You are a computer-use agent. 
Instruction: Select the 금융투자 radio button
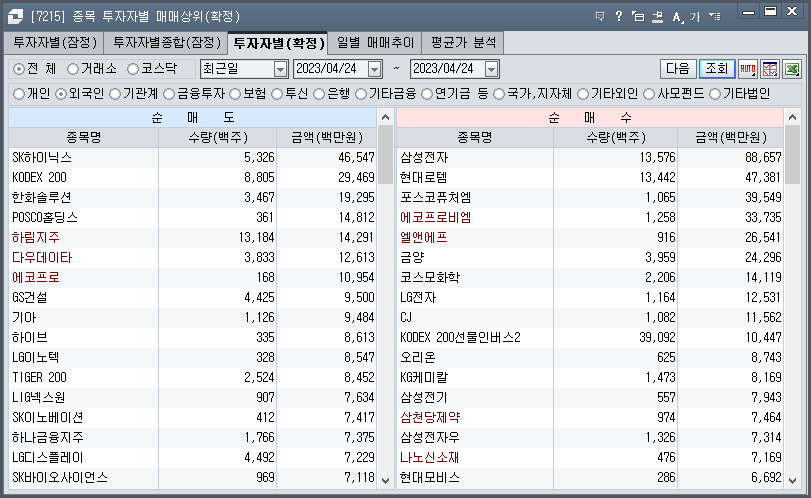point(169,94)
